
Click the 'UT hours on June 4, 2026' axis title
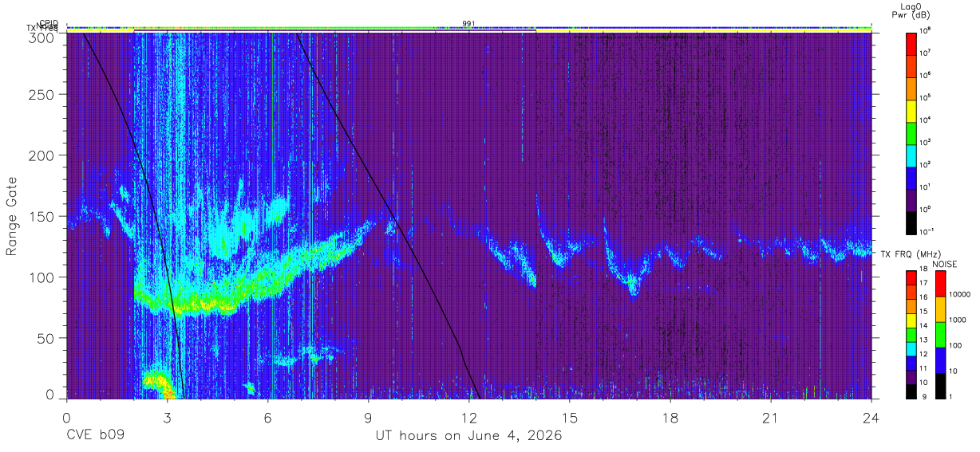pos(468,436)
